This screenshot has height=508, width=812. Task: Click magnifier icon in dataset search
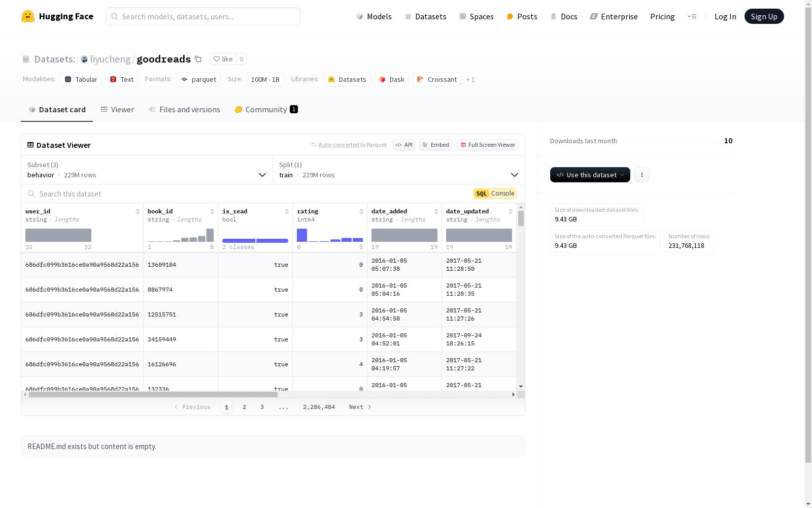point(31,194)
